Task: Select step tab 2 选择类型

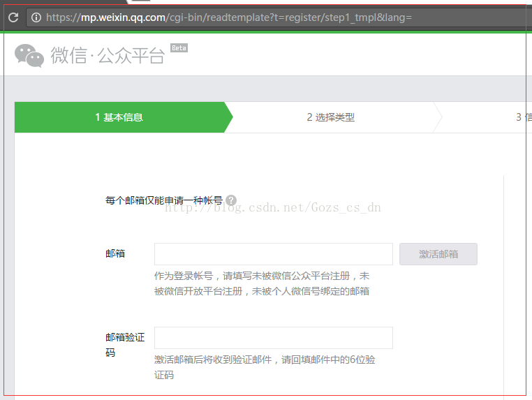Action: [x=331, y=117]
